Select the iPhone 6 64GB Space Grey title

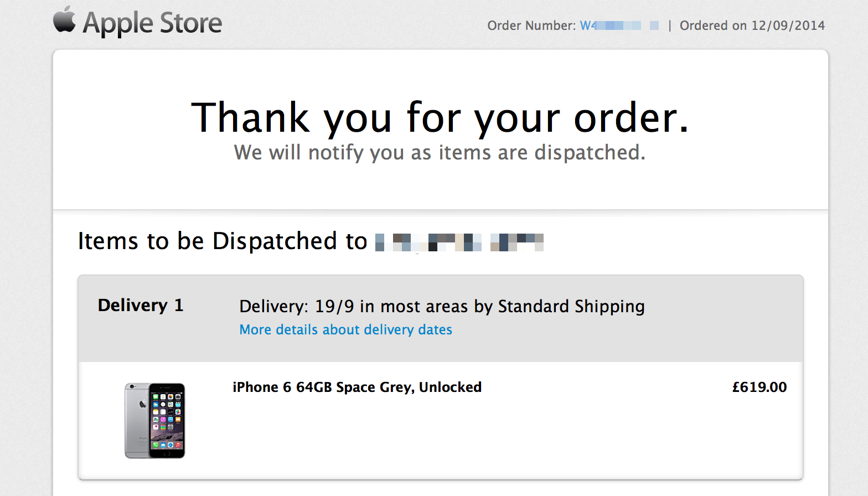(x=356, y=387)
